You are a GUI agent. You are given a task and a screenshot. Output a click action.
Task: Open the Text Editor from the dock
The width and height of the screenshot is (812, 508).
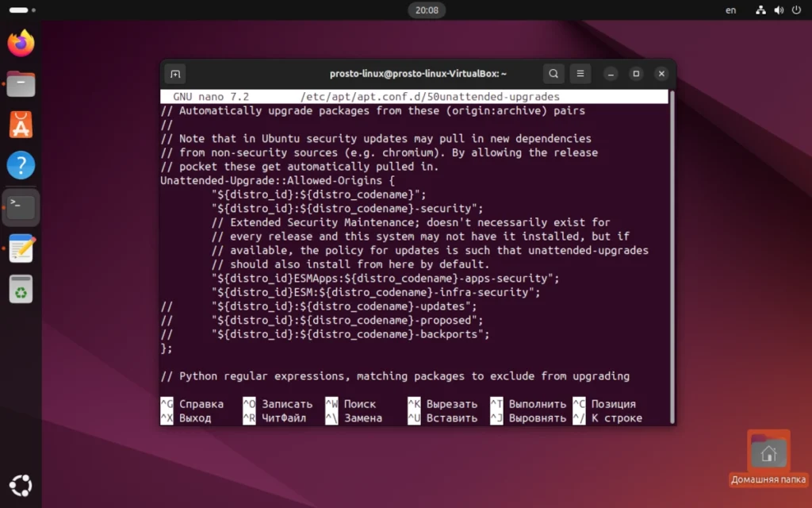[x=21, y=248]
